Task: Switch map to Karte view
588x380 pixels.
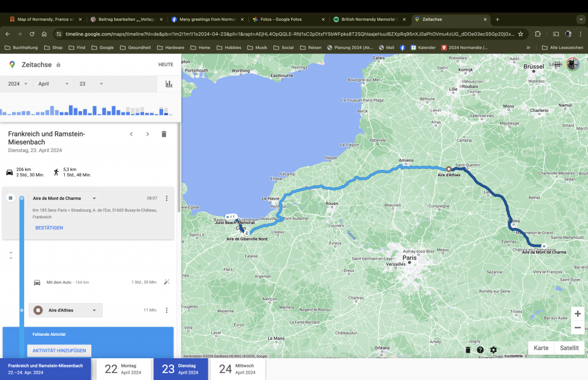Action: point(541,348)
